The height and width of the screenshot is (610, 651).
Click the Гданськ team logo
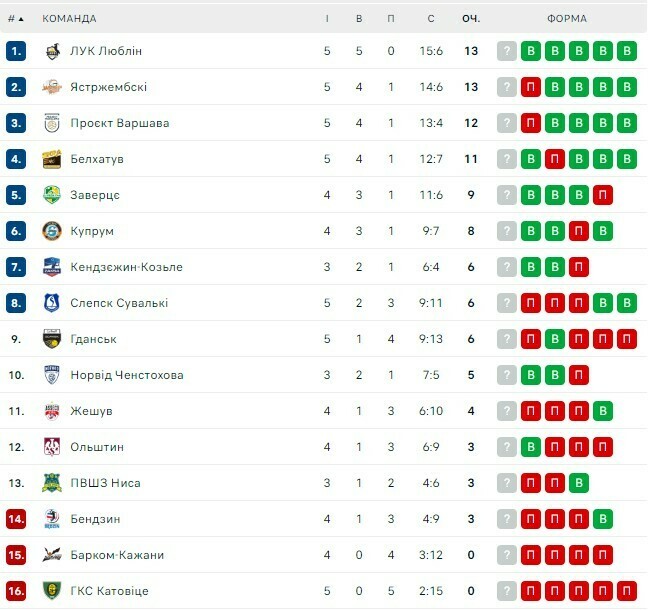[52, 339]
